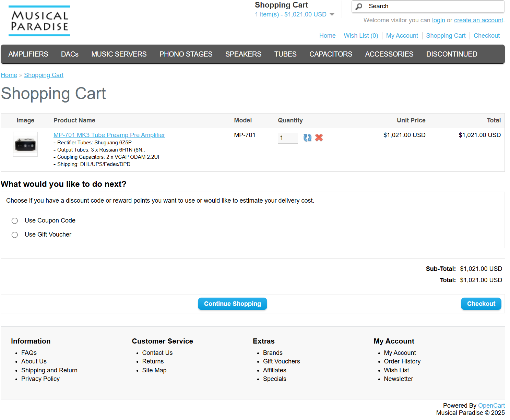Screen dimensions: 510x420
Task: Click into the Search text box
Action: [435, 7]
